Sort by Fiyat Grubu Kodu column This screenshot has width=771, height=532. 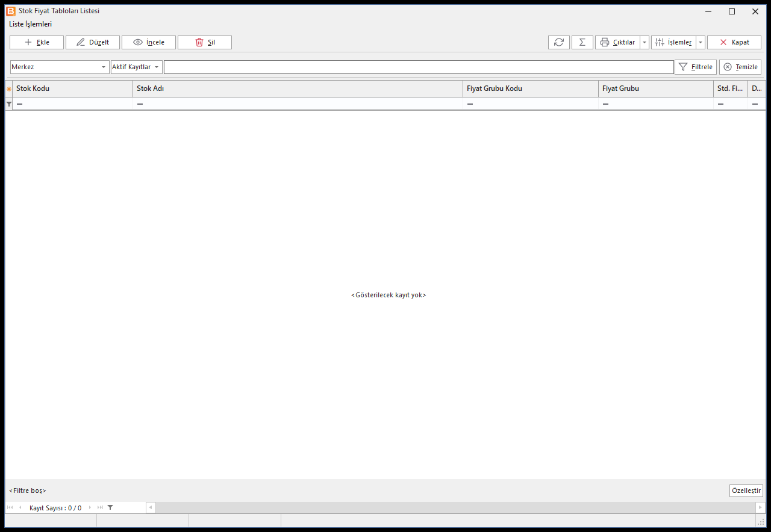[x=531, y=88]
